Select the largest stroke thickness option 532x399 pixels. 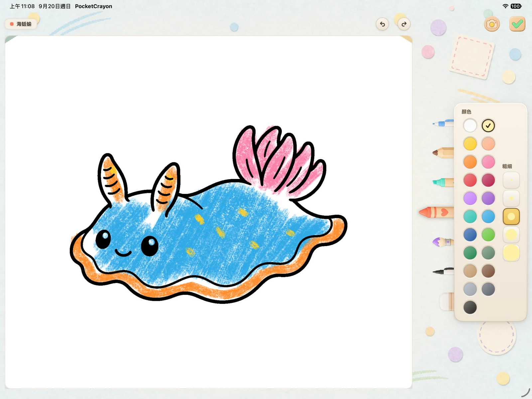tap(511, 253)
